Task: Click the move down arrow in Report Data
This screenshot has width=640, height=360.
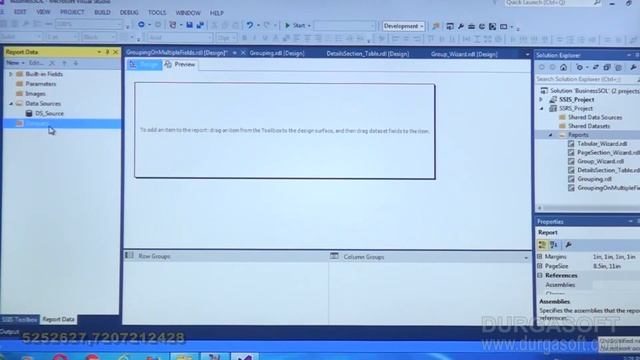Action: pyautogui.click(x=76, y=63)
